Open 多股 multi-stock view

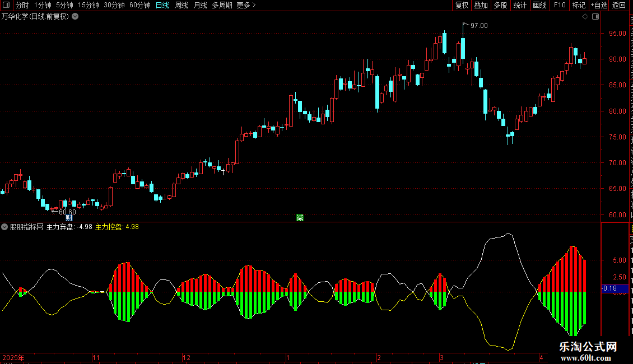[500, 5]
